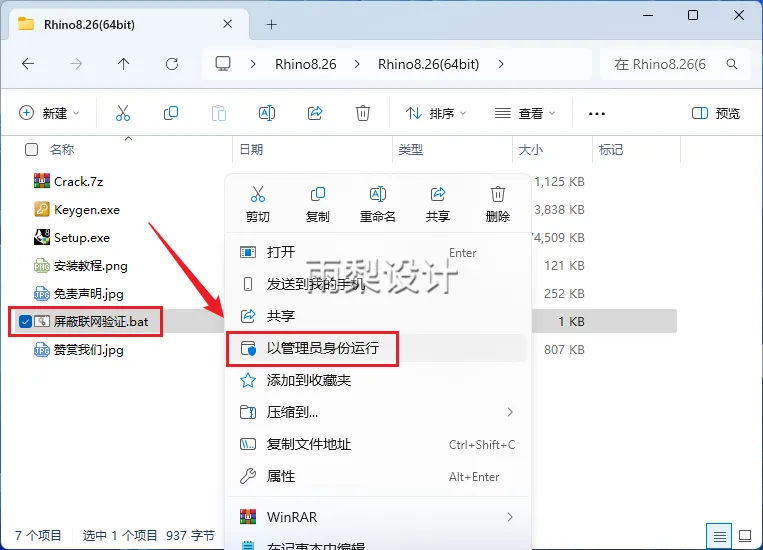Click the Delete trash icon in the toolbar

click(x=363, y=113)
